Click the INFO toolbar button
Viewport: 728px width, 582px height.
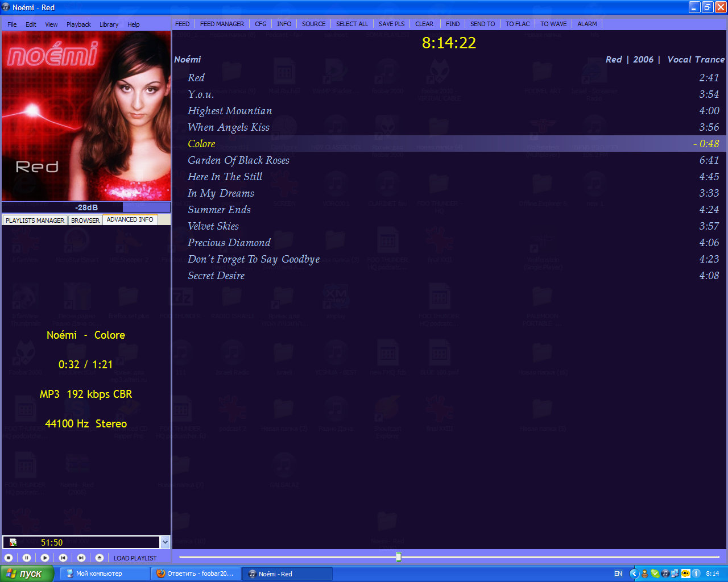284,24
